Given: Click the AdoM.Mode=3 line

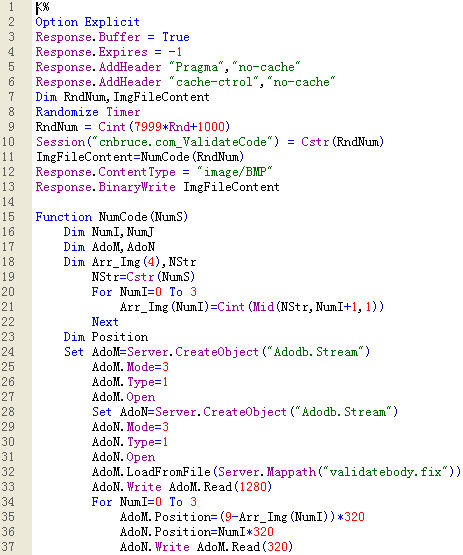Looking at the screenshot, I should 130,367.
